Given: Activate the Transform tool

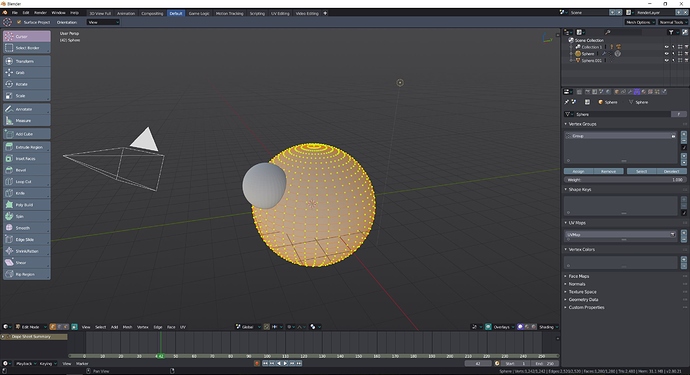Looking at the screenshot, I should point(27,61).
